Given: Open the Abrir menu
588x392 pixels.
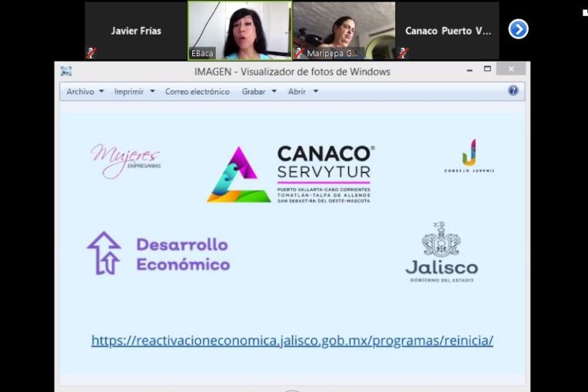Looking at the screenshot, I should 297,91.
